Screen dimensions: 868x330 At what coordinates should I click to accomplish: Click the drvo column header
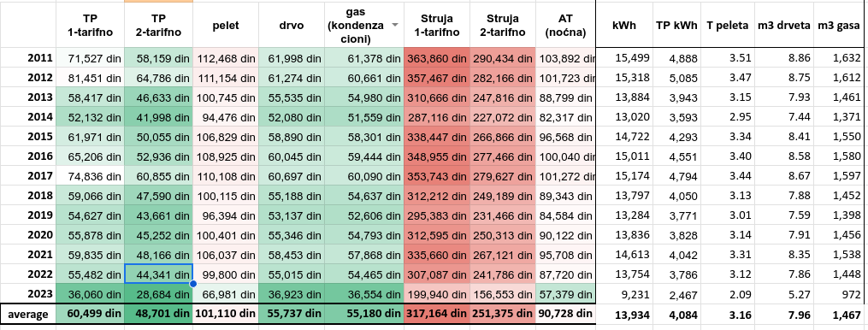tap(291, 25)
